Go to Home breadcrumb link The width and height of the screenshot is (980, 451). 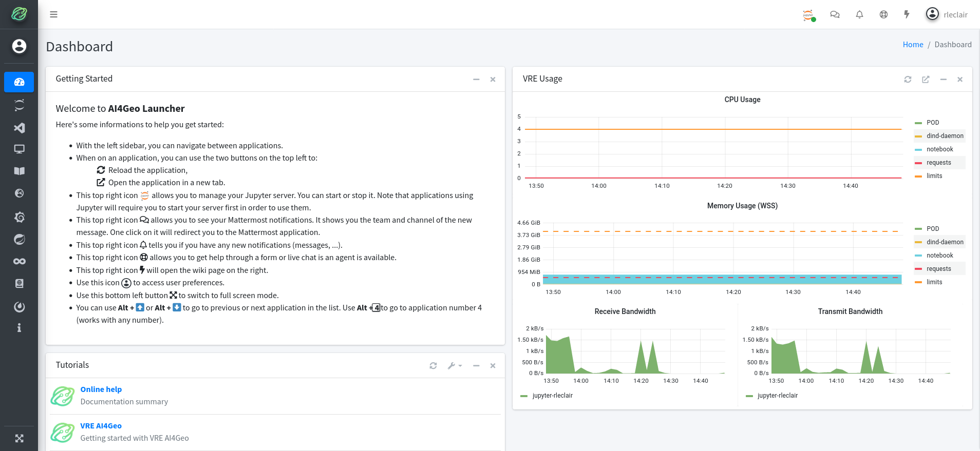click(x=913, y=45)
